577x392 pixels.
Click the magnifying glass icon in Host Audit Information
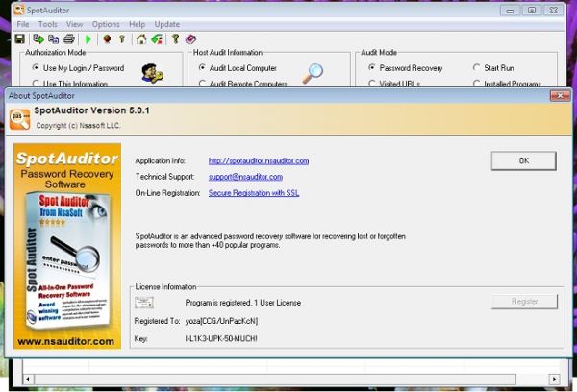313,73
